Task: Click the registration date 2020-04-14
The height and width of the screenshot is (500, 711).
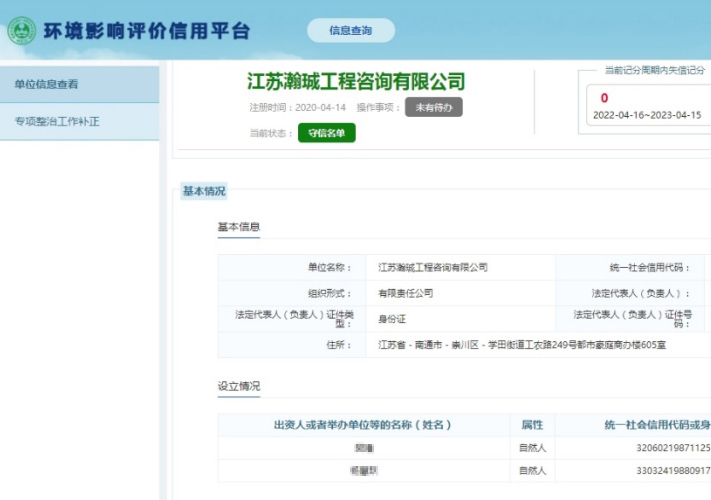Action: (319, 108)
